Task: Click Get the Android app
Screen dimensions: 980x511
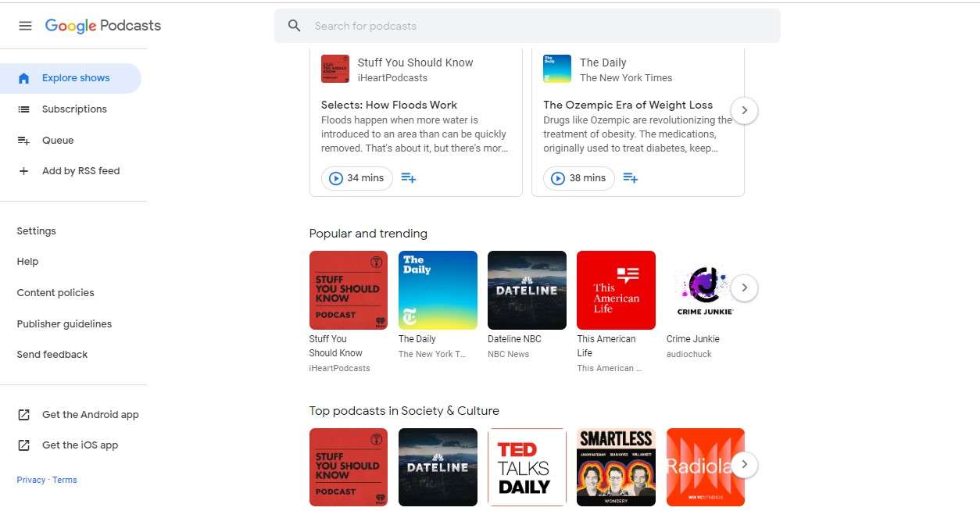Action: pyautogui.click(x=91, y=415)
